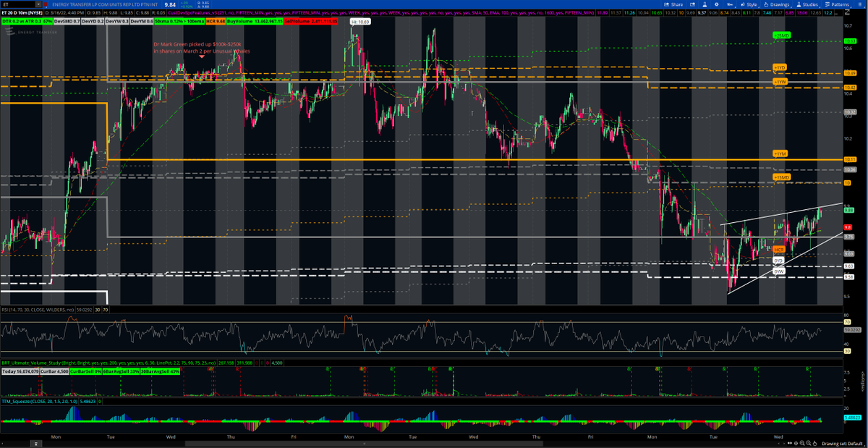
Task: Click the BRT_Ultimate_Volume_Study title label
Action: (x=109, y=363)
